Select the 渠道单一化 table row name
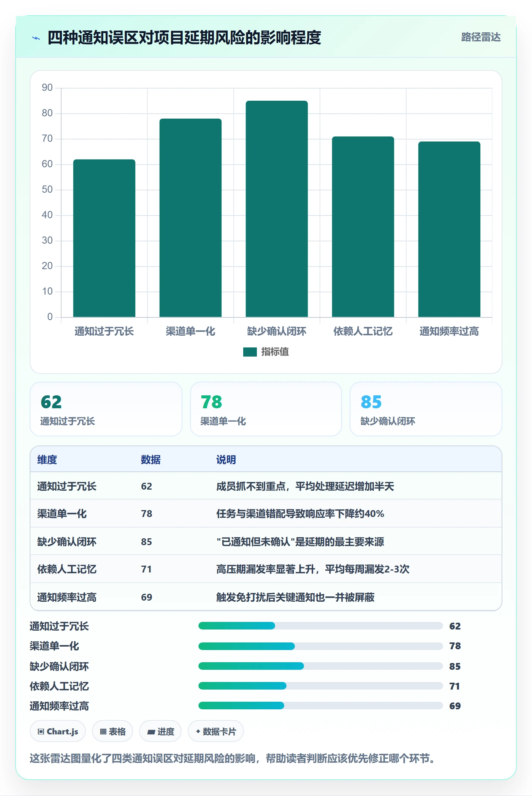 click(x=62, y=514)
